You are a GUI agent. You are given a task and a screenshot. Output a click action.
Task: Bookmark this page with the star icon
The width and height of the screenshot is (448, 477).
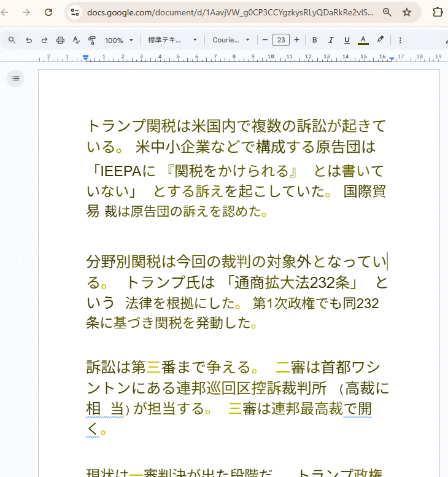click(x=407, y=12)
